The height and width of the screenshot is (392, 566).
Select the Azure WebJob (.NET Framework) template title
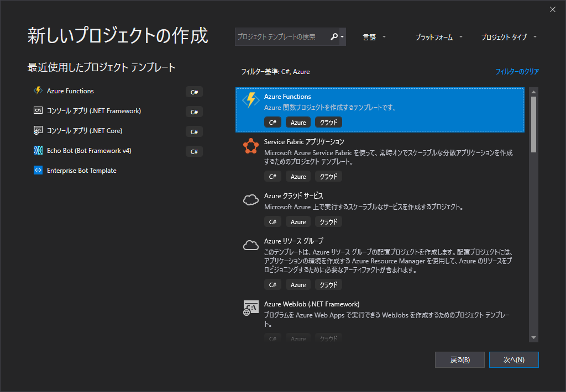[x=312, y=304]
